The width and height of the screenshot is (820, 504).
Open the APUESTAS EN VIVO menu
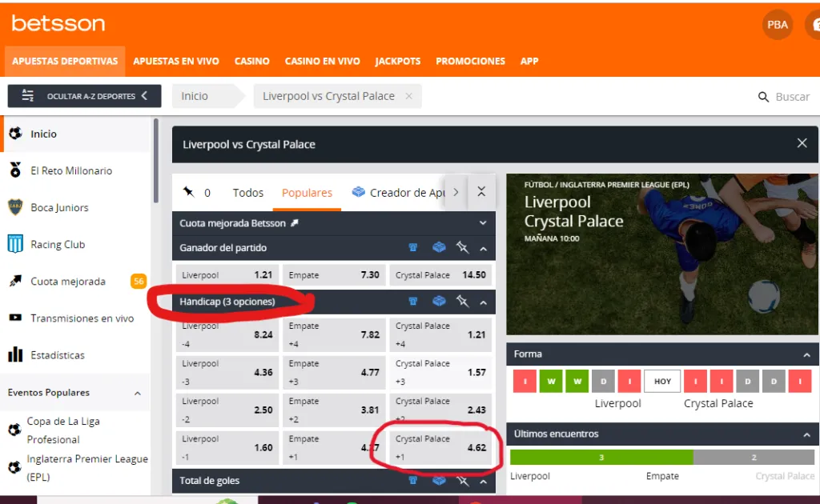click(x=175, y=61)
